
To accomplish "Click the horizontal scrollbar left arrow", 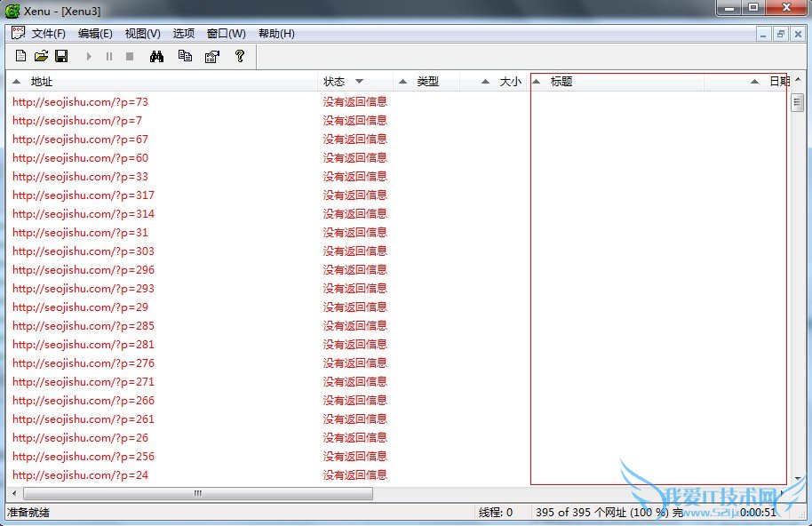I will (x=14, y=493).
